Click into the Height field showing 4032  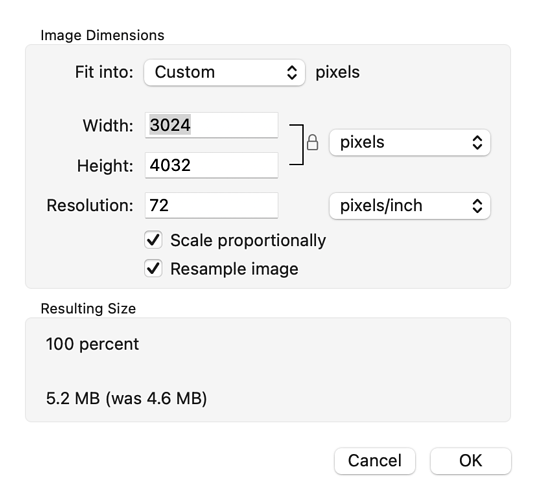click(212, 165)
